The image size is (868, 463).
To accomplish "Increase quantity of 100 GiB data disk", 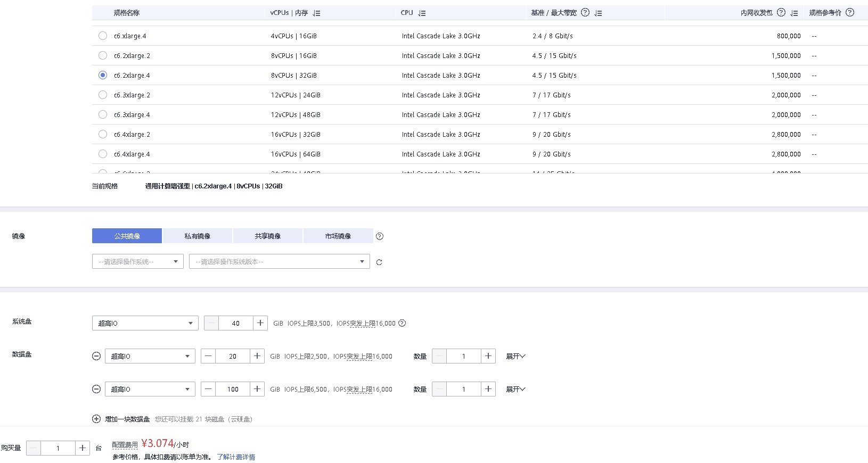I will click(488, 389).
